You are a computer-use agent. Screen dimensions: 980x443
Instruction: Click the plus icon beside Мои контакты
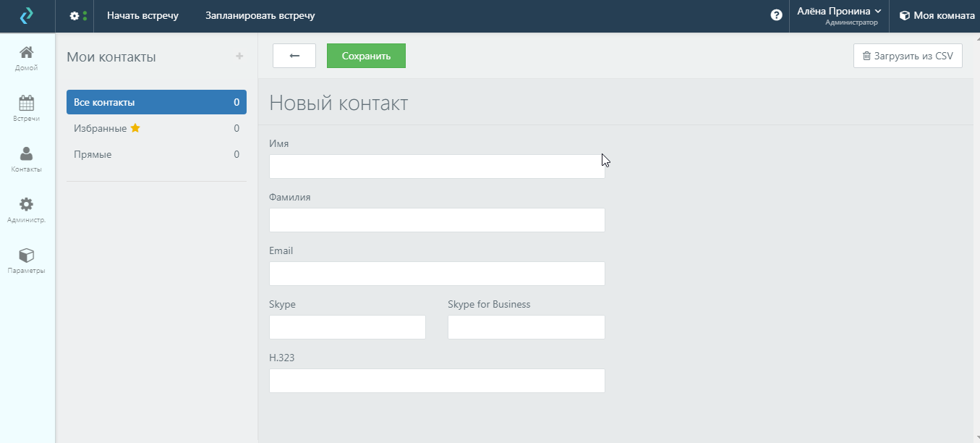(x=239, y=56)
